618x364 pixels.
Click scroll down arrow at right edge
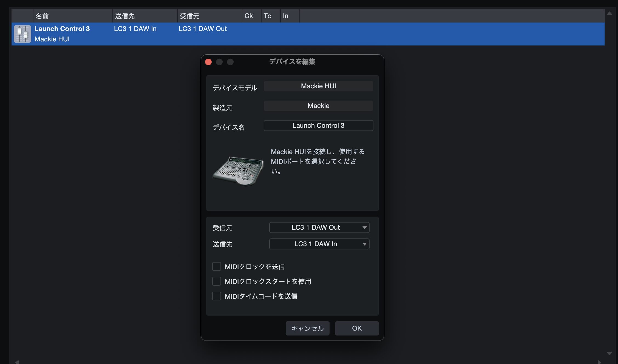pyautogui.click(x=609, y=353)
